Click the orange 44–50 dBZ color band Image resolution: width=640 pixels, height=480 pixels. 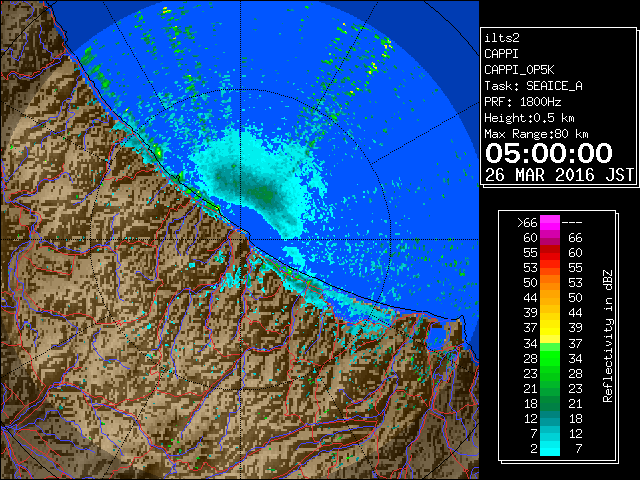point(550,298)
